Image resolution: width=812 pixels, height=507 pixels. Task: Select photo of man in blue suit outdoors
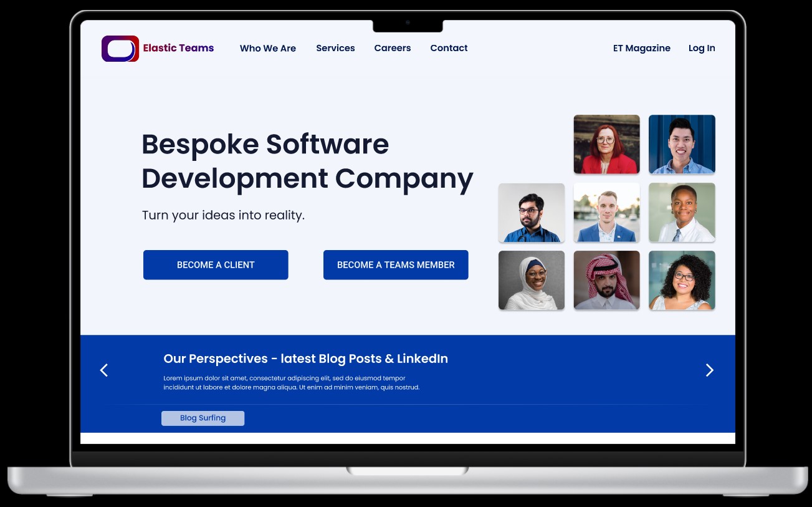(606, 213)
